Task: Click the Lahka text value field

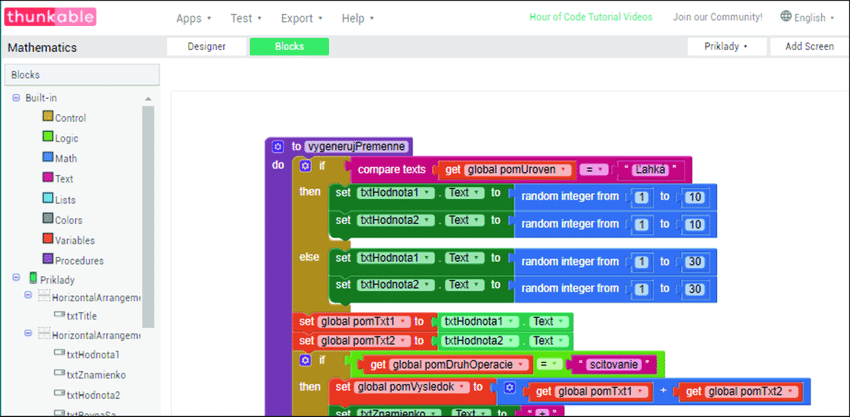Action: tap(650, 170)
